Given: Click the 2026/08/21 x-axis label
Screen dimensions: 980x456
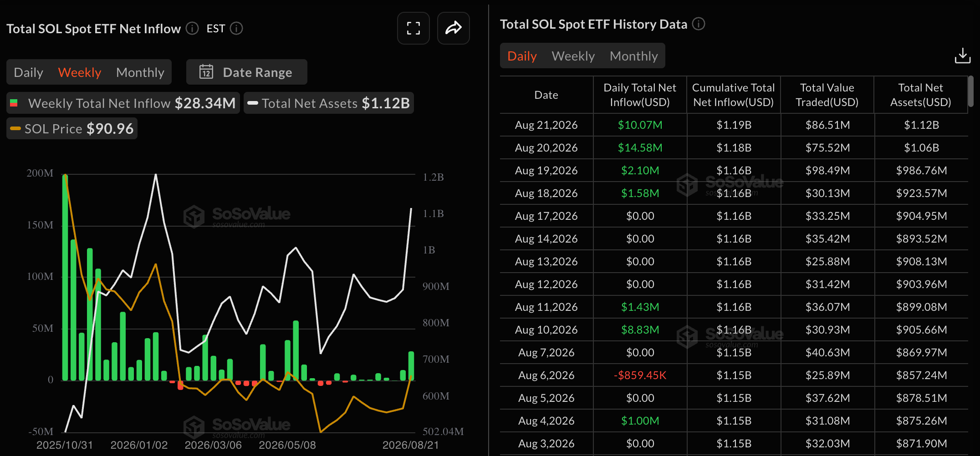Looking at the screenshot, I should pos(410,445).
